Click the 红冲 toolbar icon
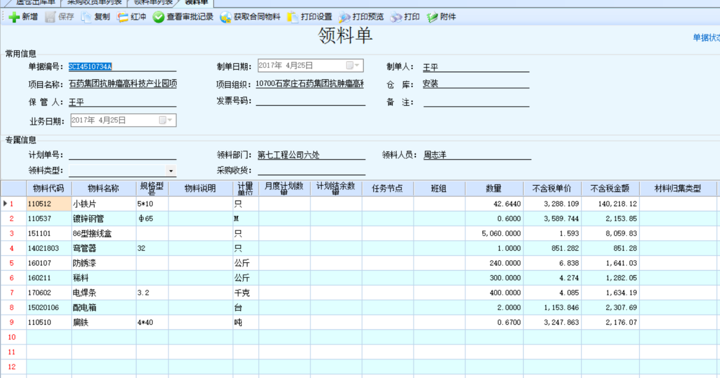The height and width of the screenshot is (378, 720). [x=122, y=17]
